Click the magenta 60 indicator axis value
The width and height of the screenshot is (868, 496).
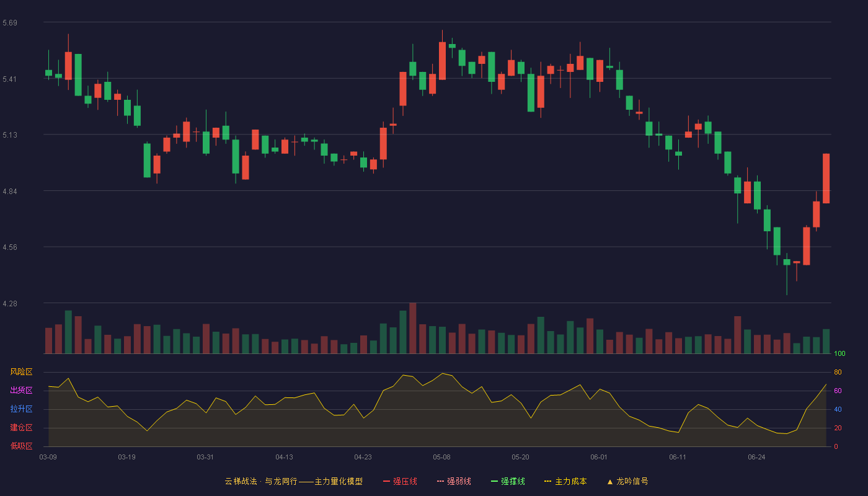tap(838, 391)
